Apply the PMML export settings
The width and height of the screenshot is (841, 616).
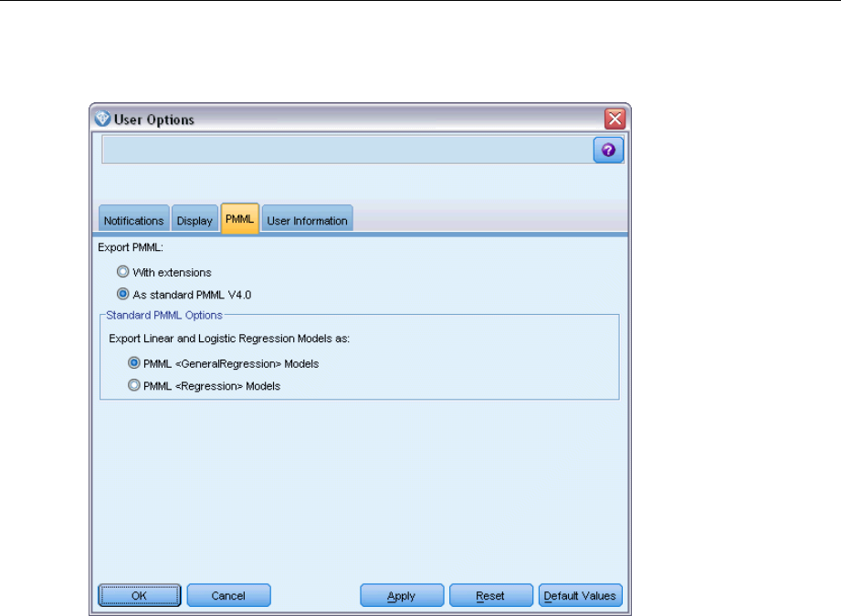[402, 596]
